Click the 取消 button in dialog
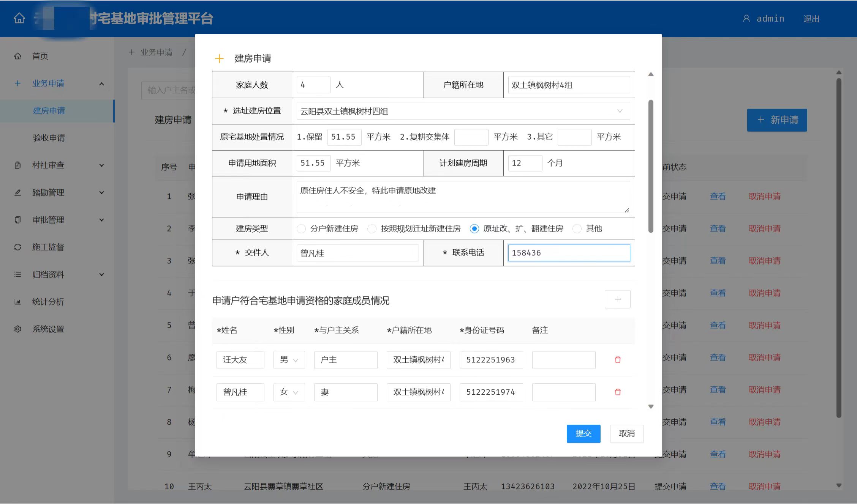The height and width of the screenshot is (504, 857). coord(627,433)
